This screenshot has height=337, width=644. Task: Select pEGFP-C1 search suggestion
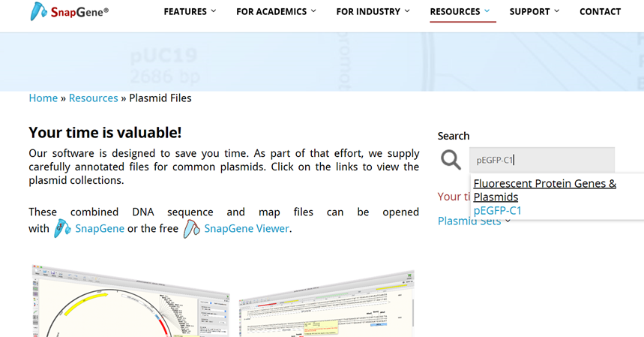coord(497,210)
